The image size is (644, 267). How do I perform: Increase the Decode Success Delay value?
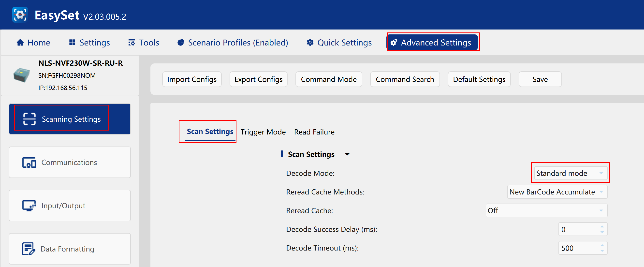pos(602,226)
